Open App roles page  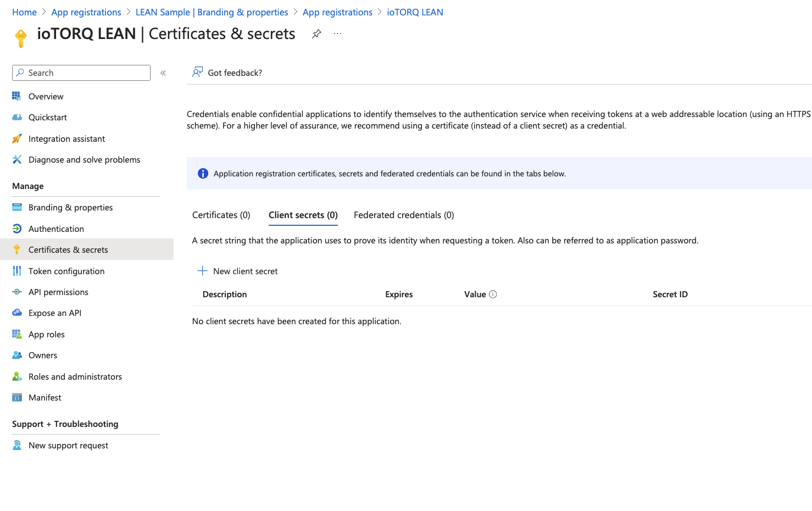pos(47,335)
